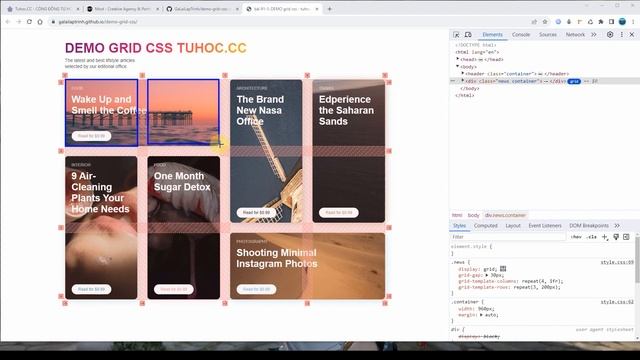Open the browser side panel icon
The image size is (640, 360).
tap(611, 22)
